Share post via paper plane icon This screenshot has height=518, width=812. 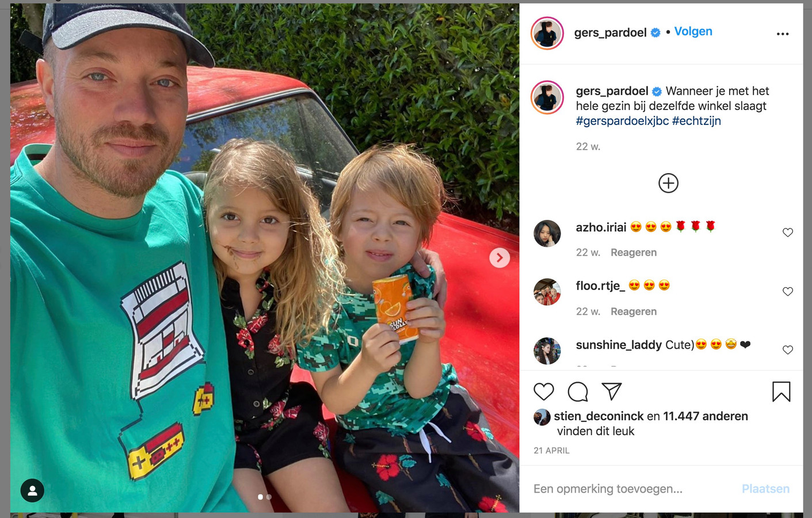click(x=612, y=391)
